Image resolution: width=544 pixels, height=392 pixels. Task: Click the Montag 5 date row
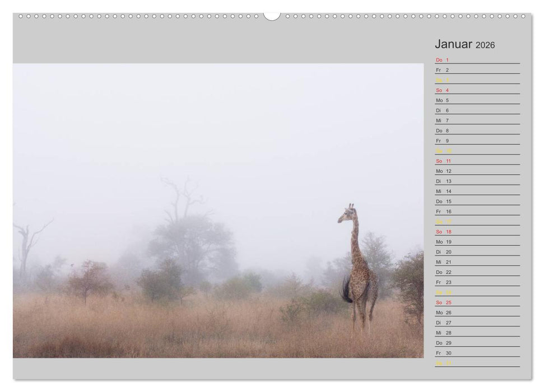(x=441, y=100)
